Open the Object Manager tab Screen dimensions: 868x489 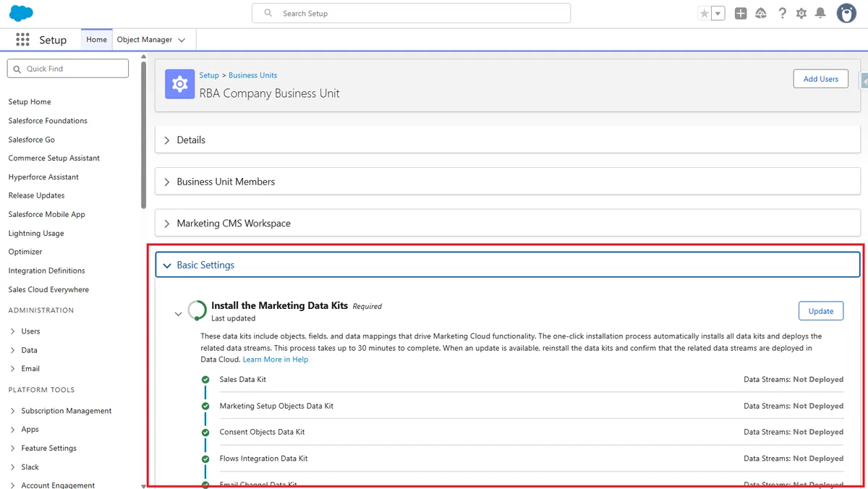coord(145,40)
